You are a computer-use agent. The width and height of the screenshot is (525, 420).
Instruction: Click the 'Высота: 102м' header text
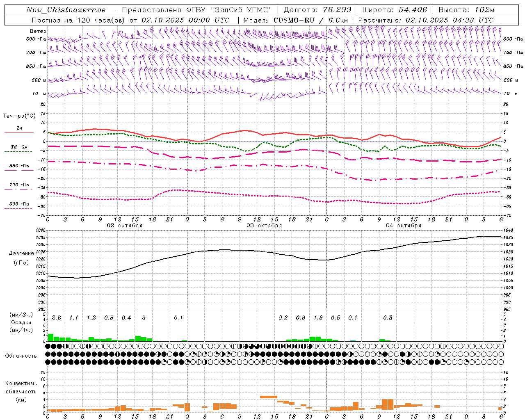tap(466, 10)
